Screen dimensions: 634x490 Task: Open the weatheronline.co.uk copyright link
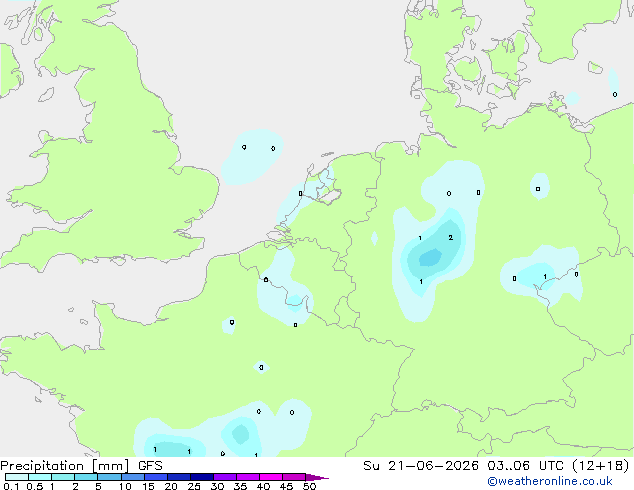pos(550,481)
